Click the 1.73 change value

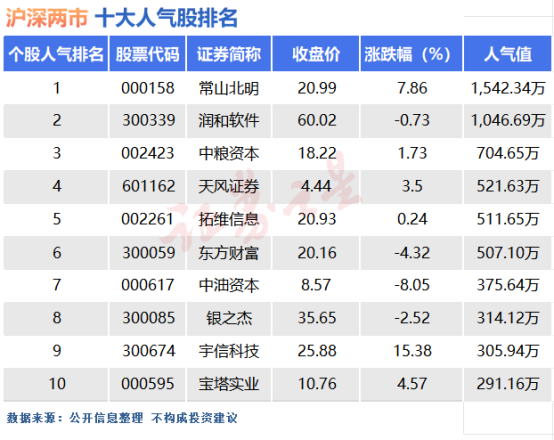click(x=412, y=153)
